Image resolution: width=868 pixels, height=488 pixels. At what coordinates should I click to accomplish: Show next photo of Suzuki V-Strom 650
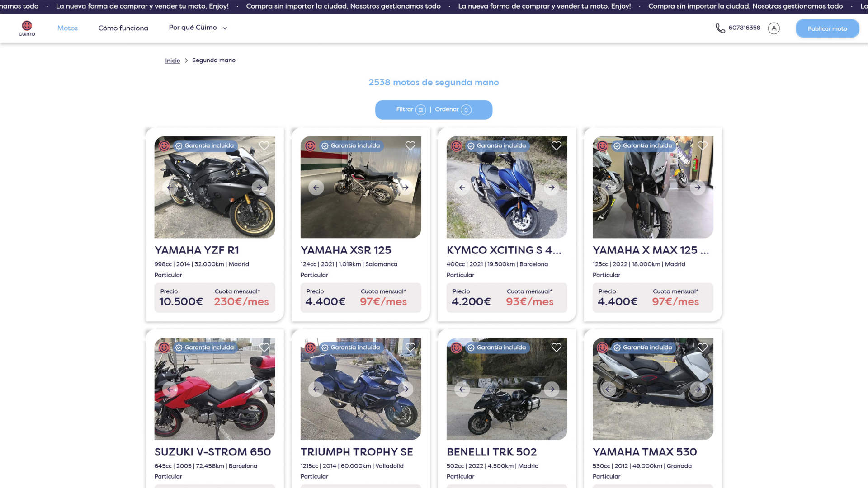pos(259,389)
